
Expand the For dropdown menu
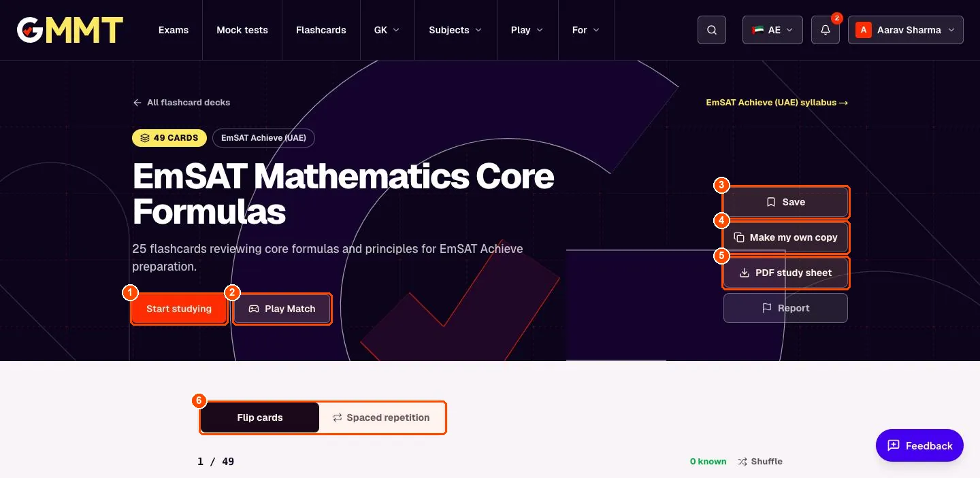[586, 30]
